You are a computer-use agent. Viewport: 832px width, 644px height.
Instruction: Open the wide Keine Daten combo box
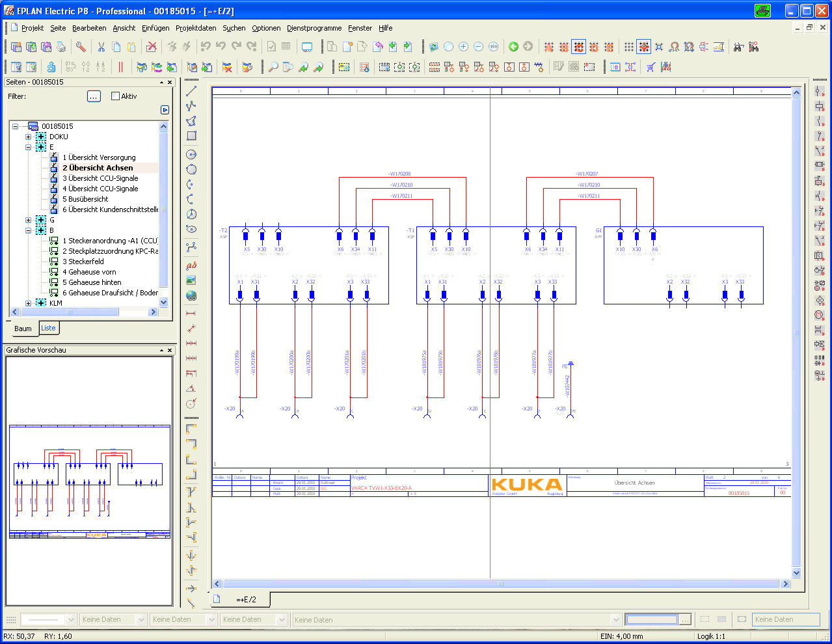click(457, 620)
